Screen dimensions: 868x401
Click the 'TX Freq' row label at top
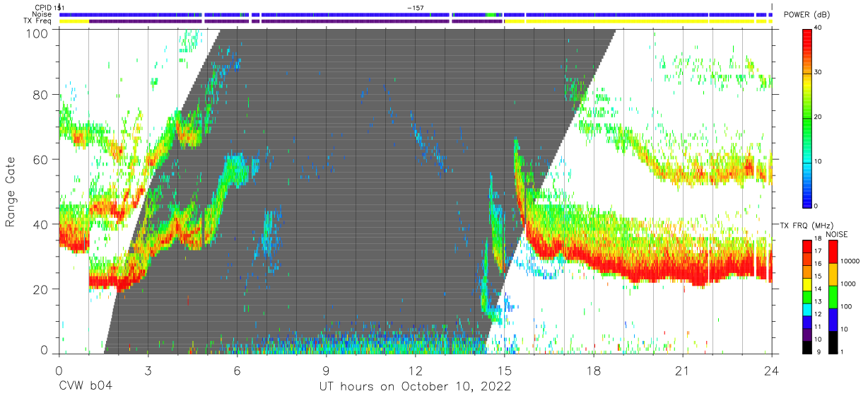(x=37, y=21)
